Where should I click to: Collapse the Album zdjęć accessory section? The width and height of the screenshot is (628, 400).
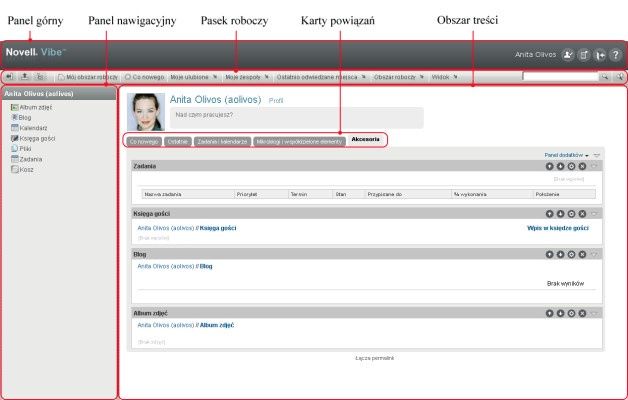[594, 313]
